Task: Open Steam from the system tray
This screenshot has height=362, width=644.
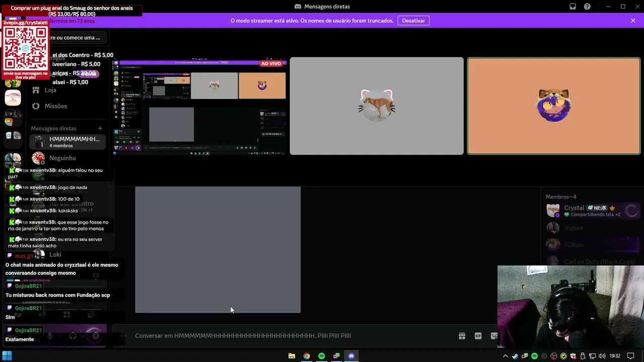Action: coord(515,356)
